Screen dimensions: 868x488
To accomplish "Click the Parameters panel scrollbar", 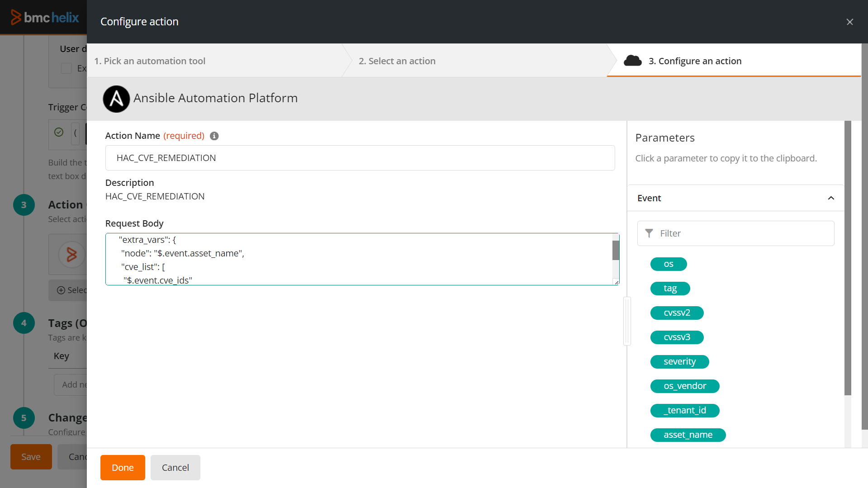I will point(848,258).
